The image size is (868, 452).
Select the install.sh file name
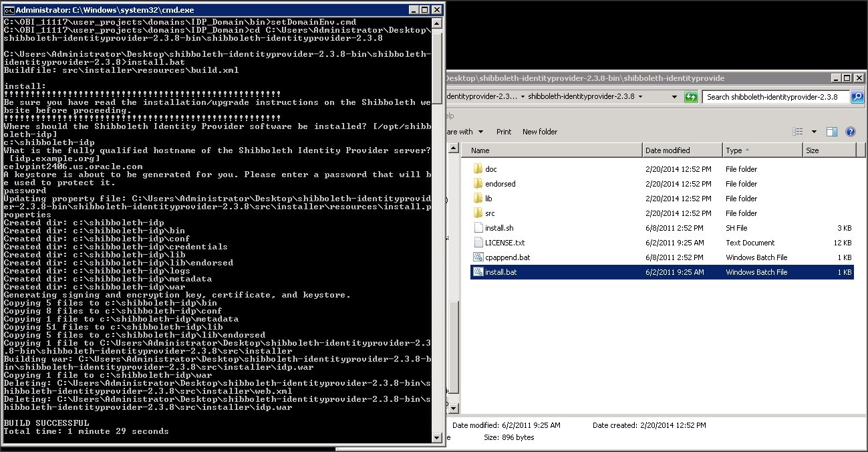tap(499, 228)
